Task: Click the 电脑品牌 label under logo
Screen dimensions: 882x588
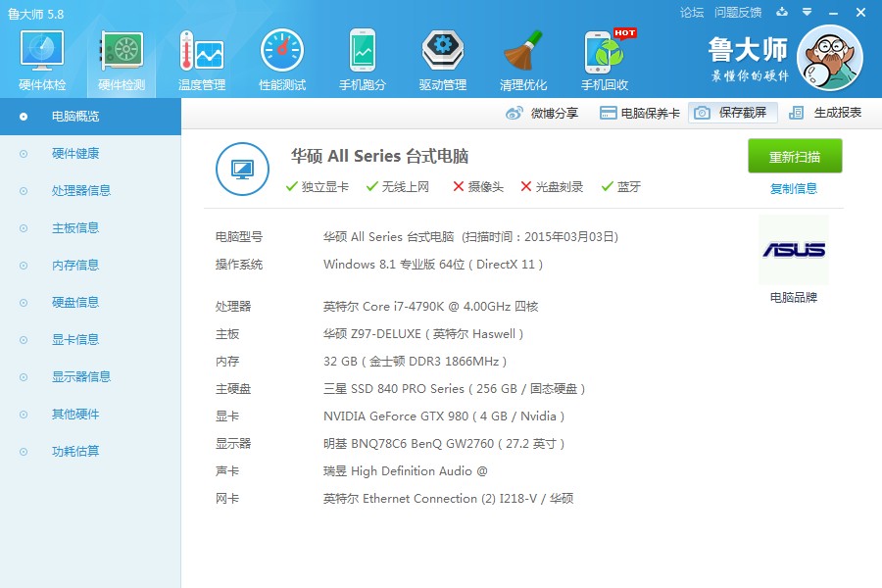Action: click(793, 297)
